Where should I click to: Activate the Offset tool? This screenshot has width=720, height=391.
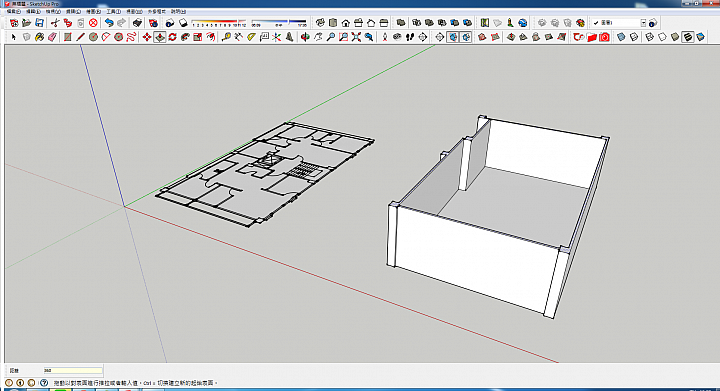211,37
